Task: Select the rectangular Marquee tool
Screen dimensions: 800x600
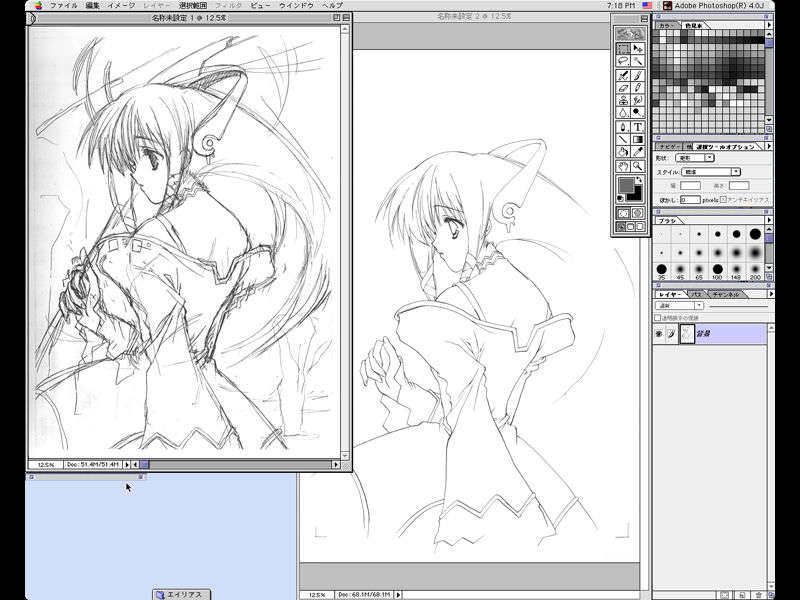Action: 623,48
